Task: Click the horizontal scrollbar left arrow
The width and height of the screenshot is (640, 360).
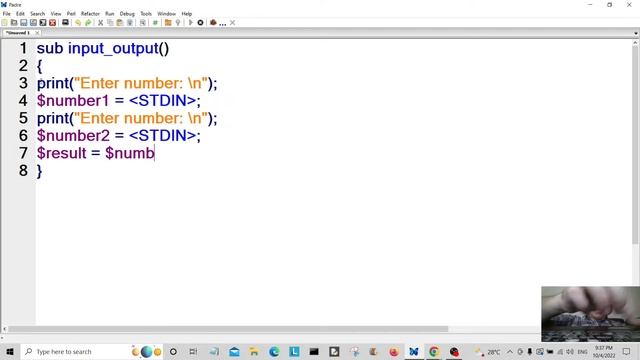Action: pos(4,329)
